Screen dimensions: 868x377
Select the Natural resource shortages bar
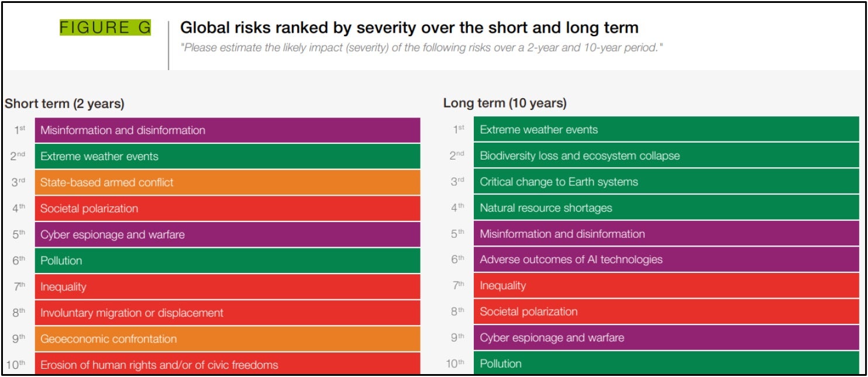[666, 207]
